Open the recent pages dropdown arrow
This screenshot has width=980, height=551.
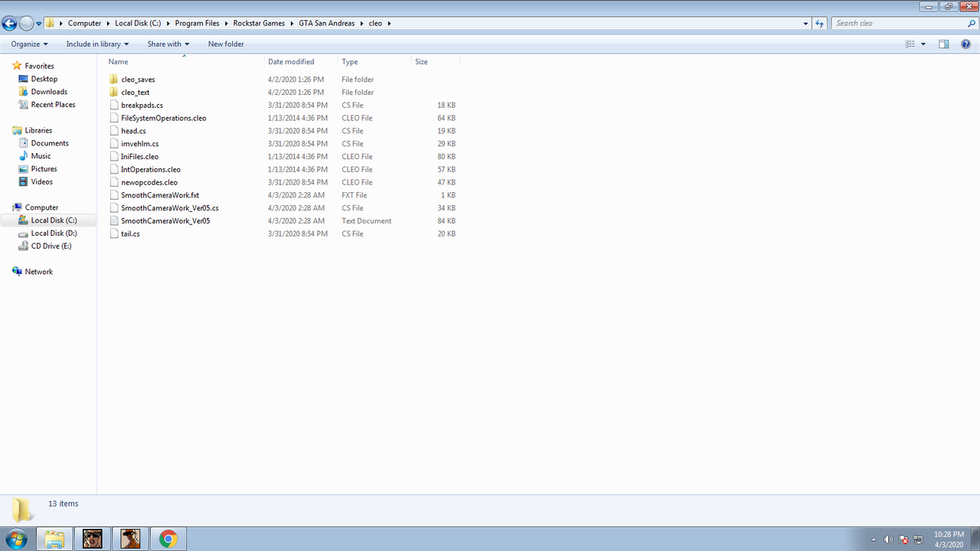39,24
